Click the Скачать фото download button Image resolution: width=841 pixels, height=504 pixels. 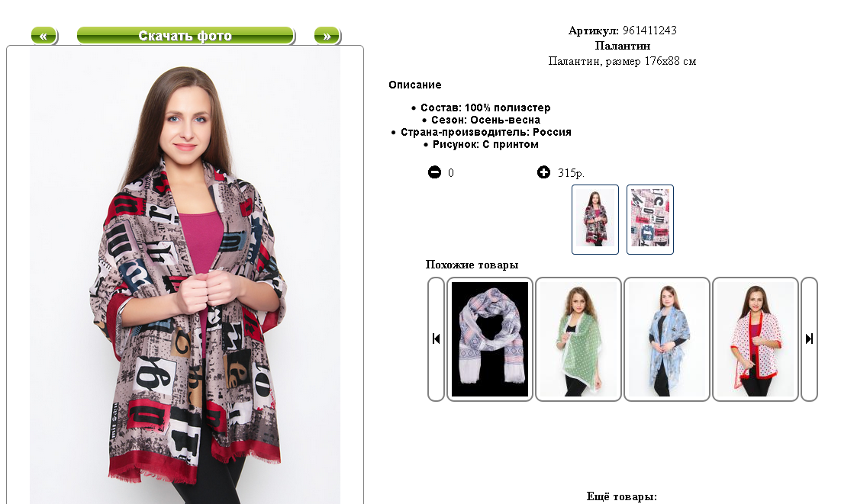tap(185, 36)
